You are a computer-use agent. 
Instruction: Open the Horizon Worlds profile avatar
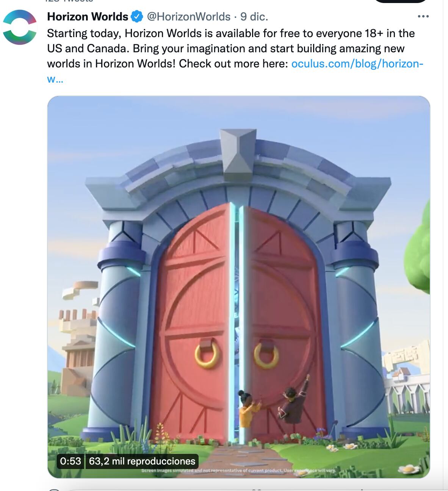tap(20, 27)
